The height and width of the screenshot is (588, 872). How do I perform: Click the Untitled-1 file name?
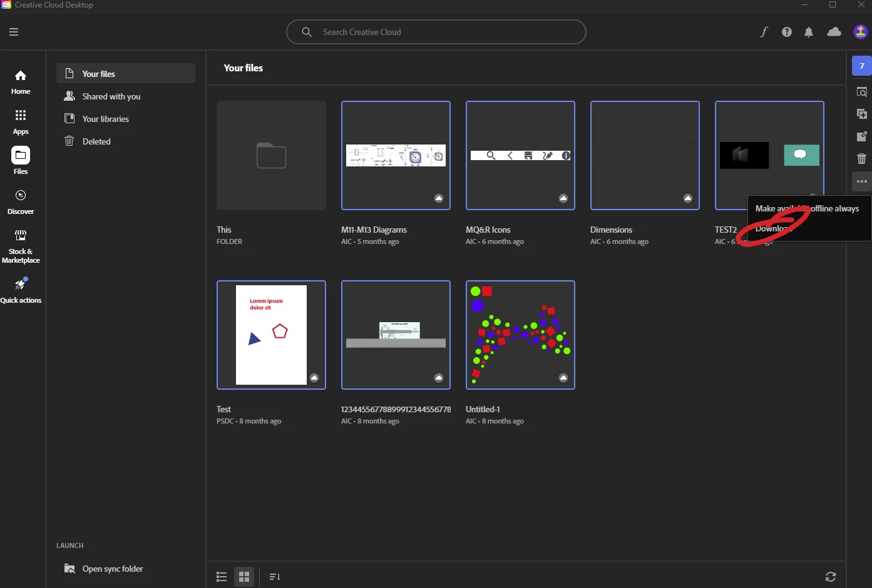(x=483, y=409)
